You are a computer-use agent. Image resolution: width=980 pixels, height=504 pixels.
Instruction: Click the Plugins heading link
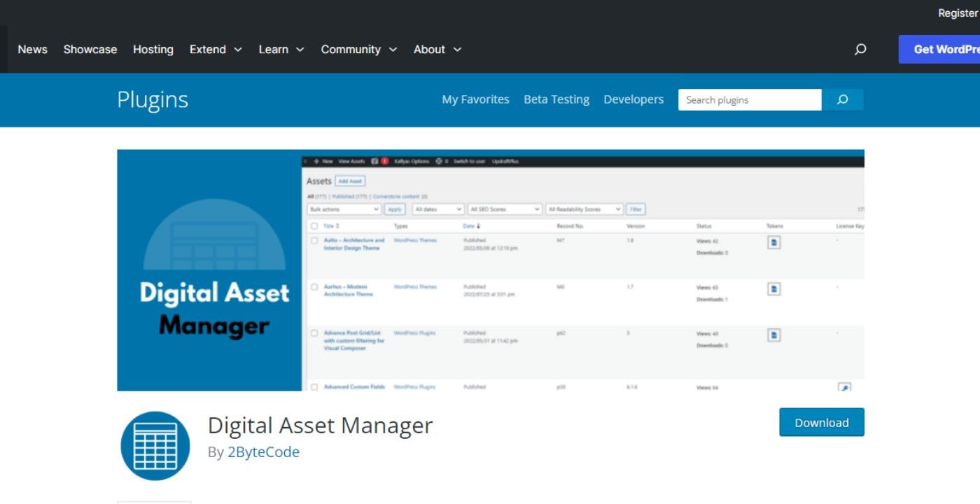tap(153, 99)
